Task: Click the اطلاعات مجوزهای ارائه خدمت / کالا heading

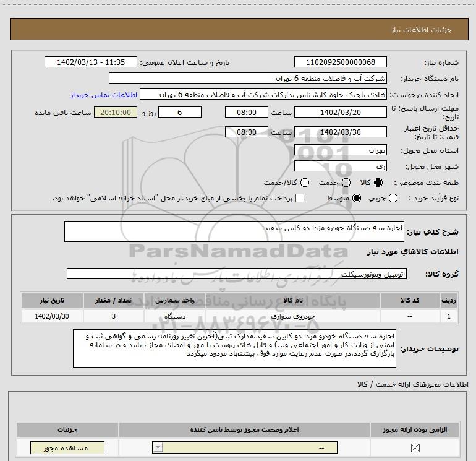Action: tap(413, 384)
